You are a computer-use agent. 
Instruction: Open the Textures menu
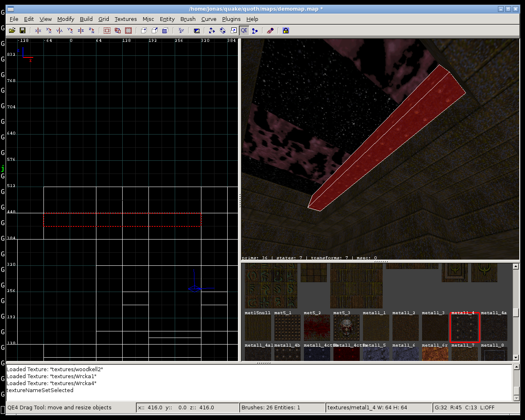point(126,19)
